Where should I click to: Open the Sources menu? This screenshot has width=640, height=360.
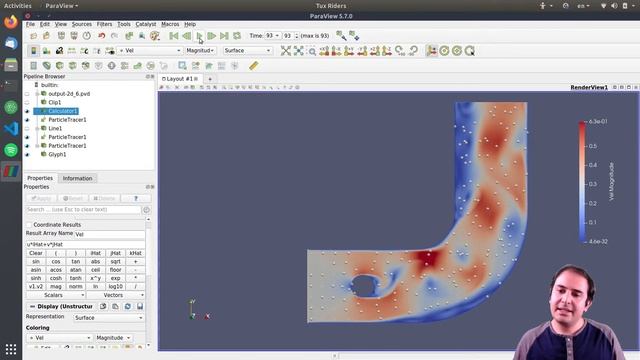click(x=82, y=24)
